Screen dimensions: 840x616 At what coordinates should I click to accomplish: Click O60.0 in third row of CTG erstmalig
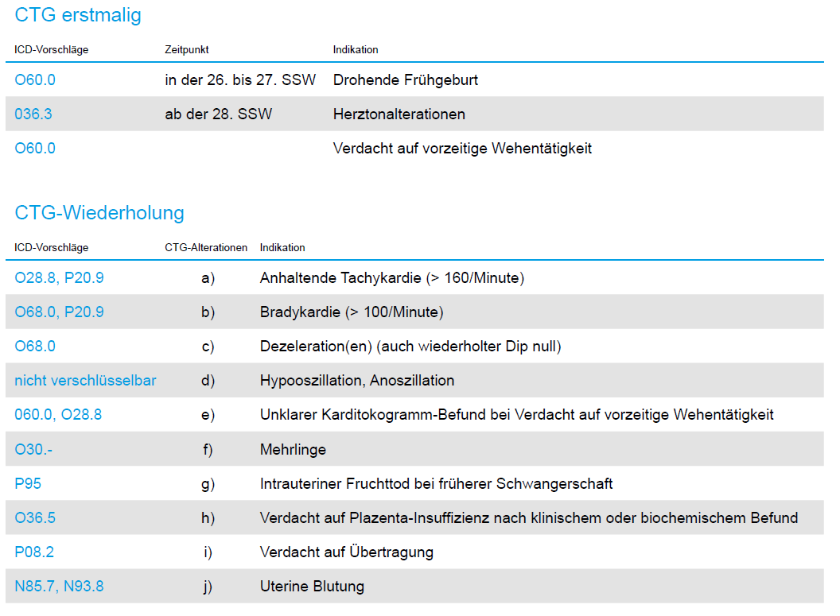coord(35,149)
